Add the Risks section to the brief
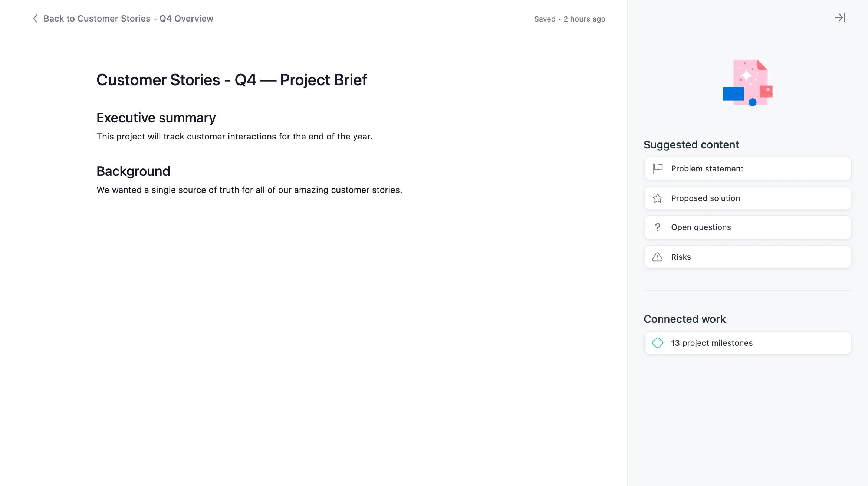This screenshot has height=486, width=868. point(747,256)
